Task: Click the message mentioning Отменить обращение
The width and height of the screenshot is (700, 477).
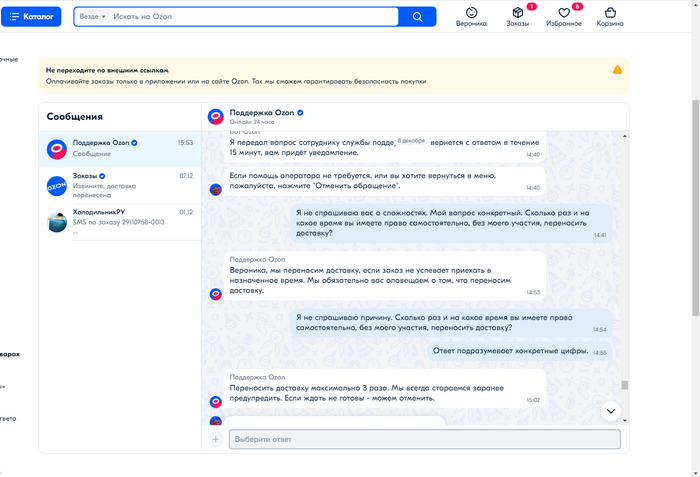Action: 384,181
